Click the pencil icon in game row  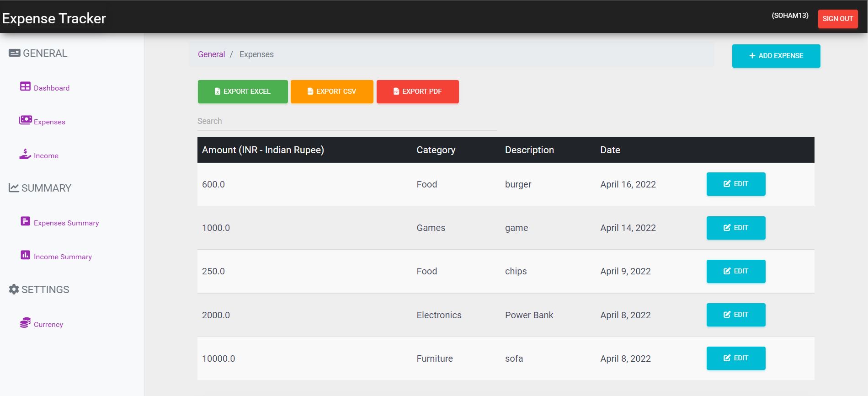coord(727,228)
